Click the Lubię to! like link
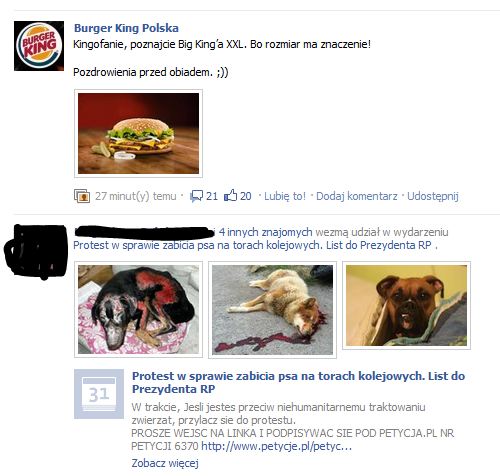Viewport: 500px width, 476px height. (285, 196)
